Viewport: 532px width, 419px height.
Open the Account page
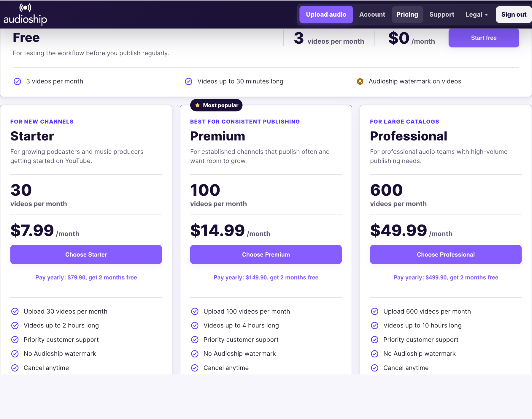(x=372, y=15)
